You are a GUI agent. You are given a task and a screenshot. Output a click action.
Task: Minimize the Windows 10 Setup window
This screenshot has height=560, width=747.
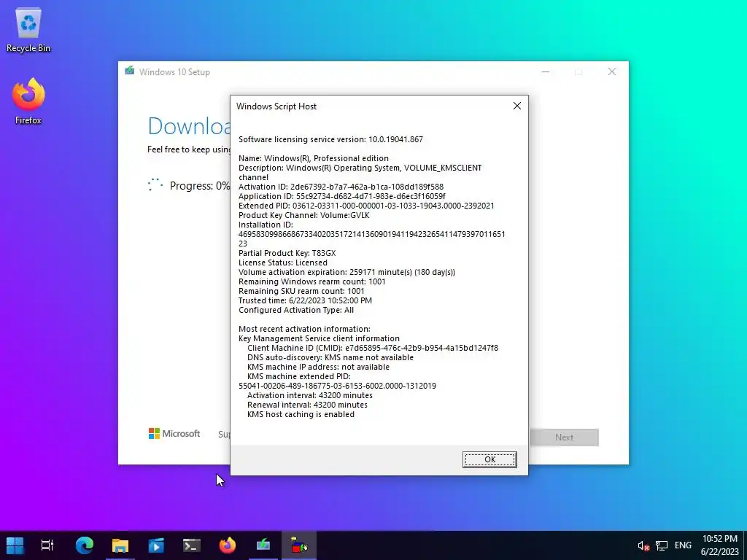[546, 71]
